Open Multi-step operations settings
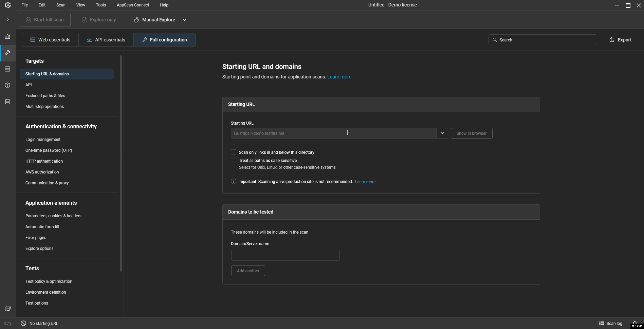This screenshot has width=644, height=329. (x=44, y=107)
